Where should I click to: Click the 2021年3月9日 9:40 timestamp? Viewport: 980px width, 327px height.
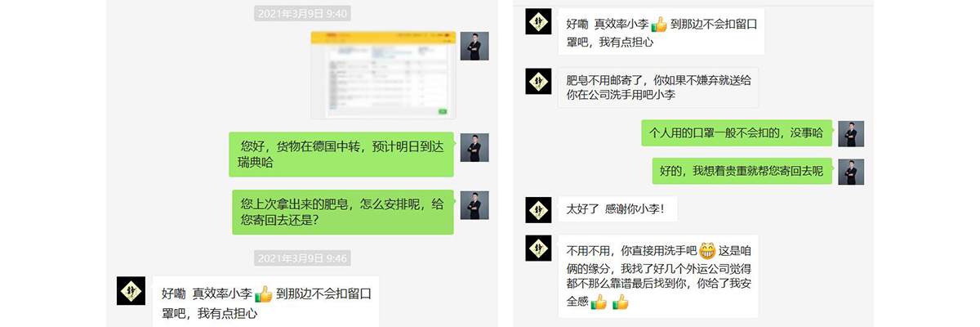(302, 13)
